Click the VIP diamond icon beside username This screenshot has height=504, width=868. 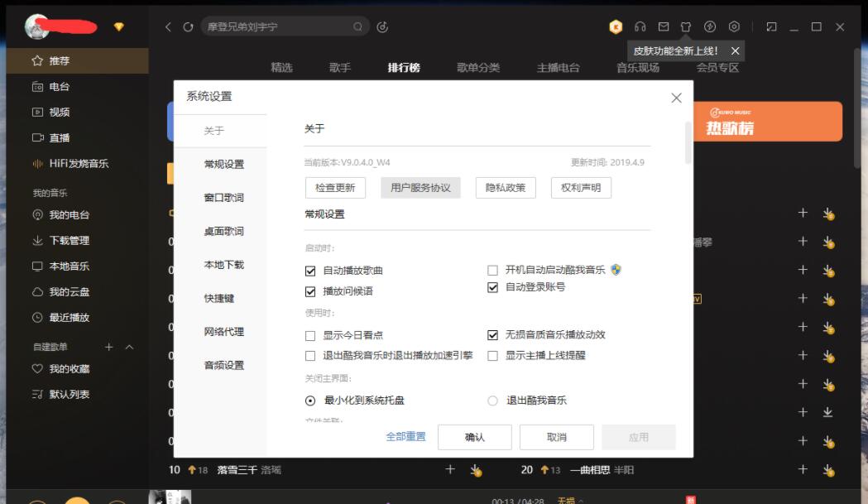click(x=118, y=26)
